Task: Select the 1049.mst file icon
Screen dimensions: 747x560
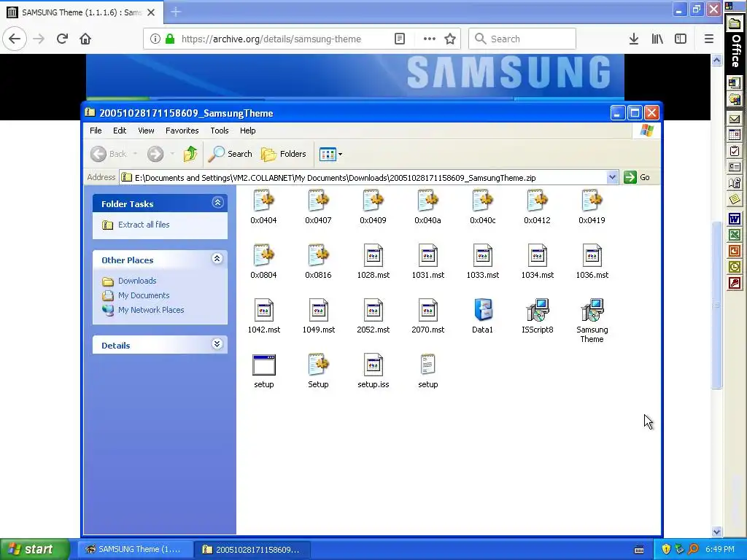Action: point(318,309)
